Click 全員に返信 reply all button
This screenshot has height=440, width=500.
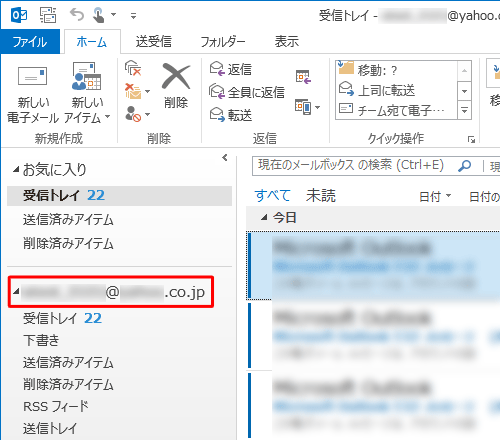click(x=247, y=92)
